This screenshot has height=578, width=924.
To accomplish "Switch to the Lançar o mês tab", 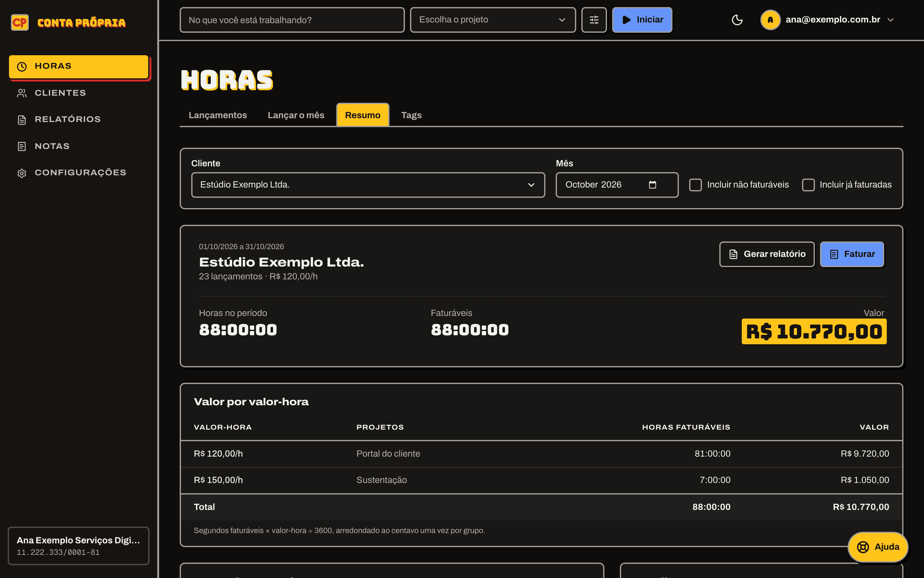I will (x=296, y=115).
